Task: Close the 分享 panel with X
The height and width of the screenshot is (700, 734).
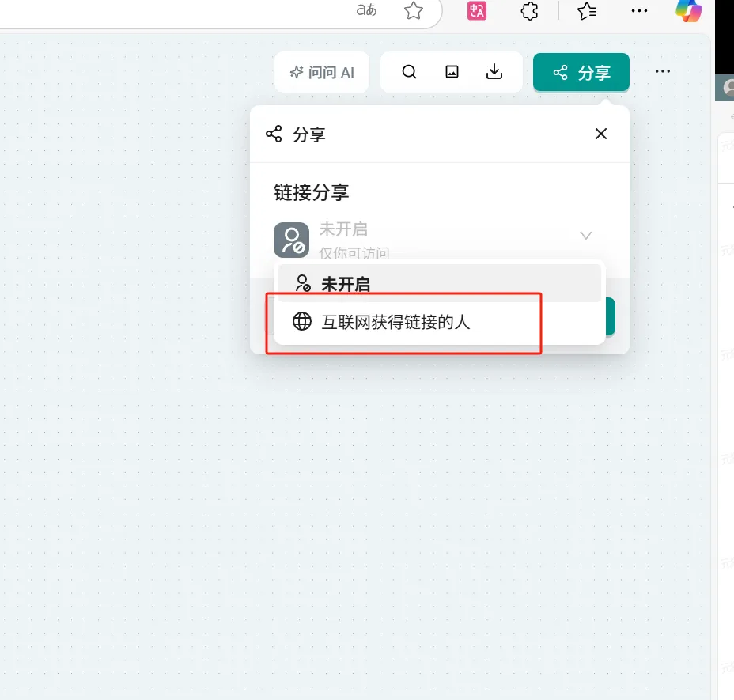Action: pyautogui.click(x=601, y=134)
